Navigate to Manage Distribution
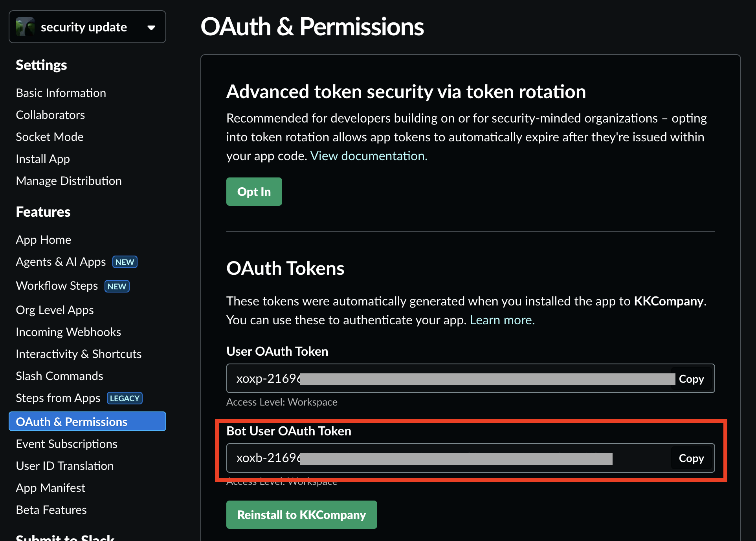Viewport: 756px width, 541px height. click(69, 181)
